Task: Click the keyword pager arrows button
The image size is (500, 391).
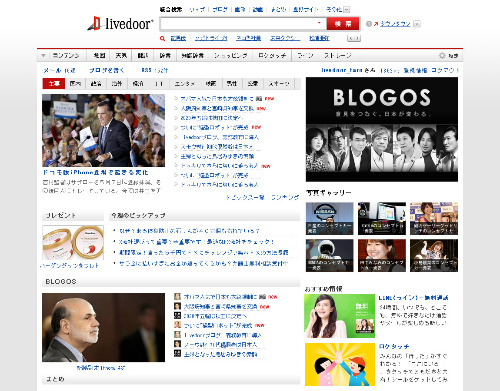Action: point(353,38)
